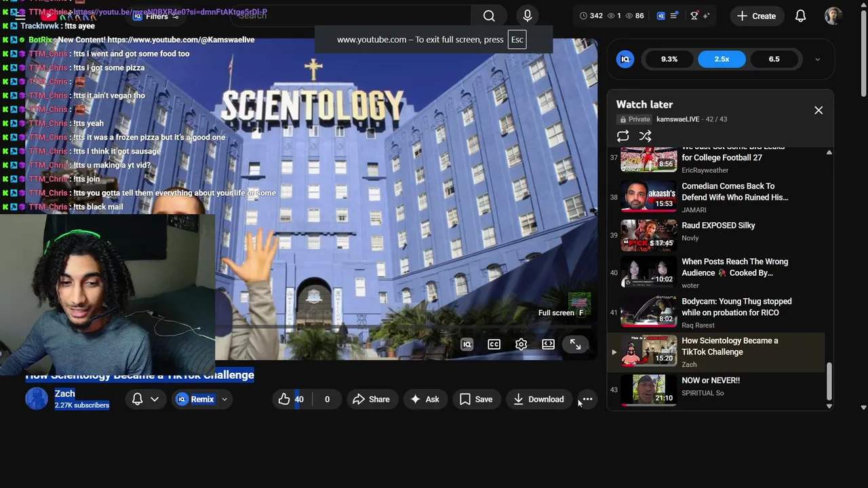Click the trophy icon in top bar
The width and height of the screenshot is (868, 488).
coord(694,16)
